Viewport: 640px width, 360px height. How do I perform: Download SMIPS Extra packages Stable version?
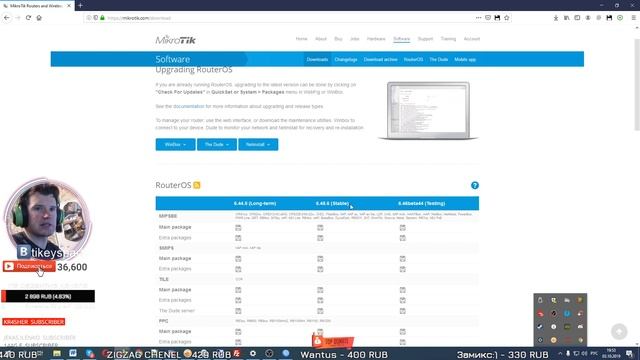320,269
